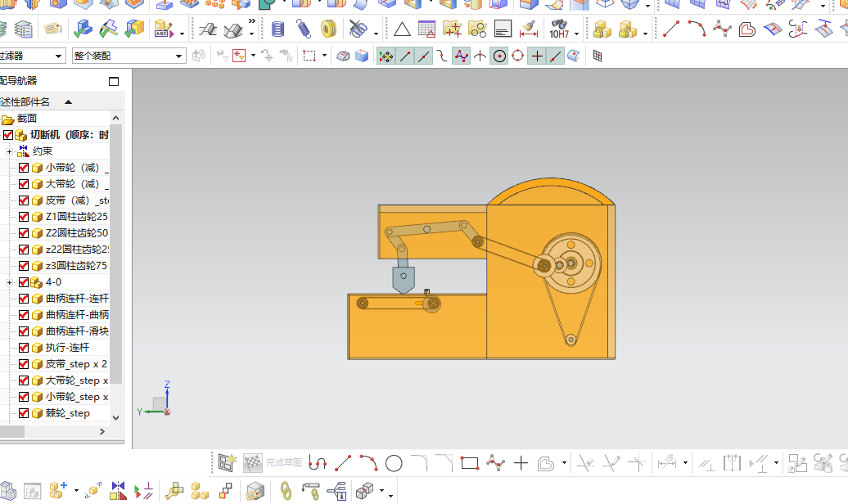The image size is (848, 504).
Task: Select the Studio Spline tool in top toolbar
Action: point(722,29)
